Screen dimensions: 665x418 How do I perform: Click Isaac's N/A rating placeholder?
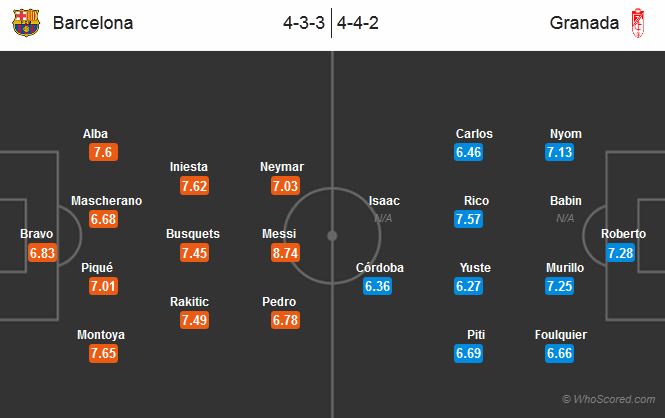383,218
